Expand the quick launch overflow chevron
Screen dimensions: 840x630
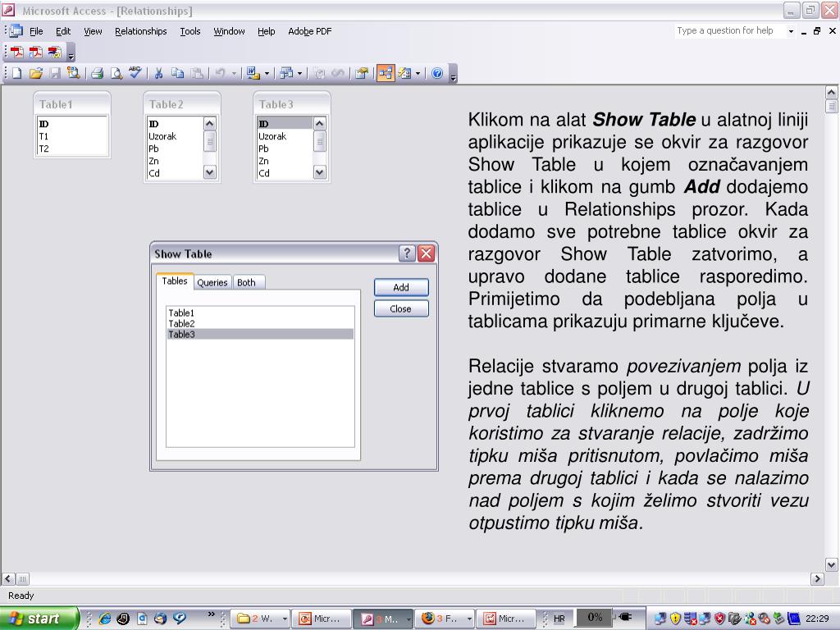211,614
